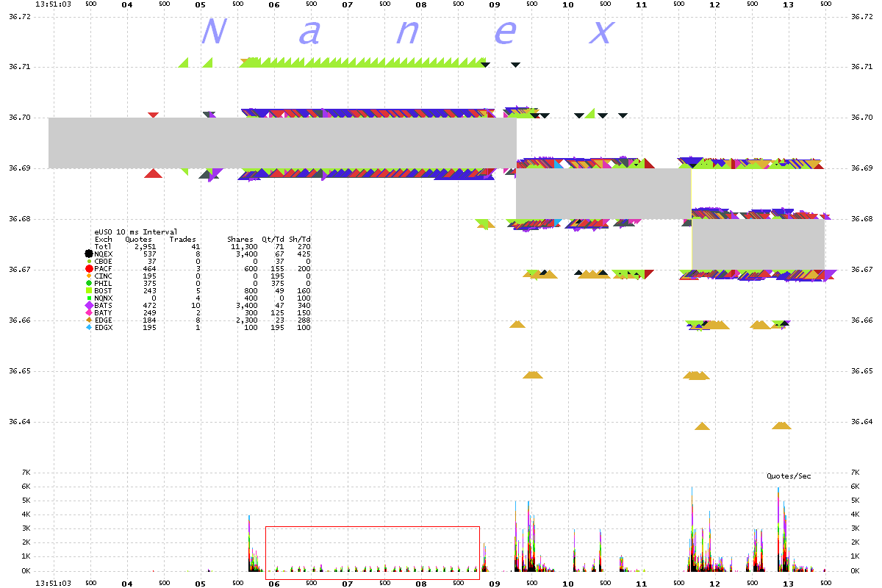Select the blue EDGX diamond icon

pyautogui.click(x=89, y=327)
